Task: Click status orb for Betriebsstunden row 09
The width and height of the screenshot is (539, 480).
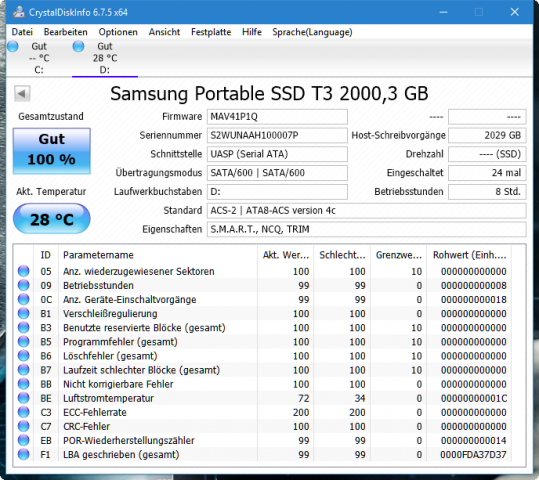Action: click(x=24, y=285)
